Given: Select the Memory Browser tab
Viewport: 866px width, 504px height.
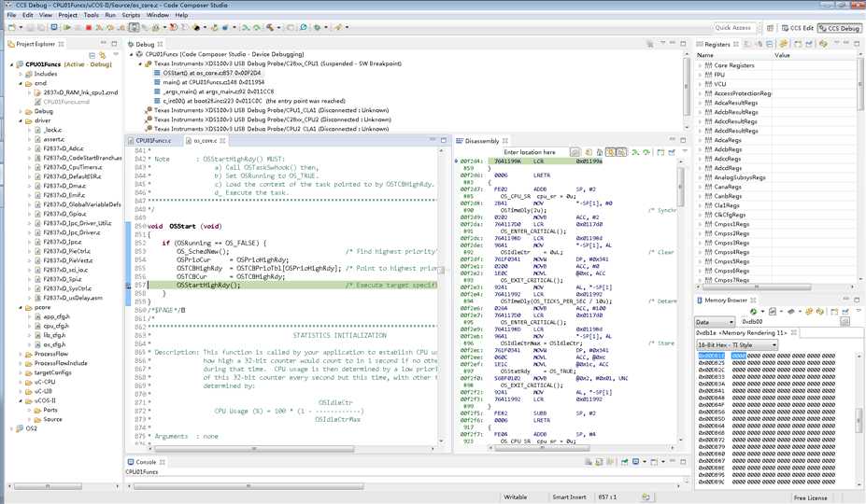Looking at the screenshot, I should pyautogui.click(x=725, y=301).
